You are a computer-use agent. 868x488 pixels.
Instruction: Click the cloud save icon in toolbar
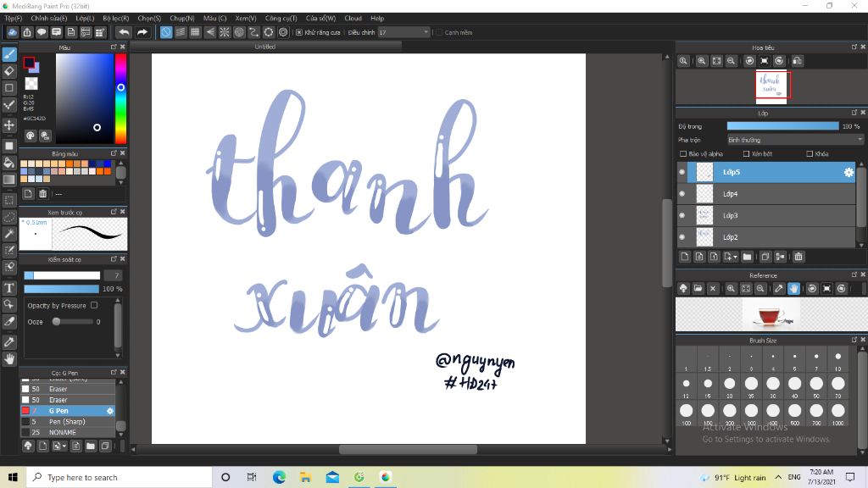click(12, 32)
